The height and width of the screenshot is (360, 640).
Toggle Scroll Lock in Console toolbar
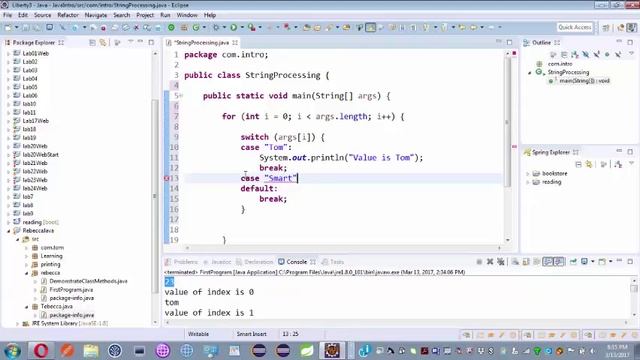[x=526, y=262]
